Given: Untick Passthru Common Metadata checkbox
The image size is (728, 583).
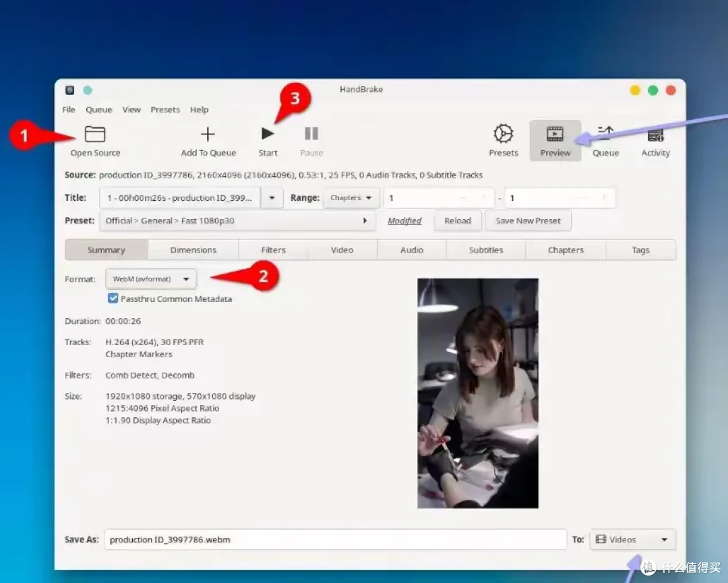Looking at the screenshot, I should (113, 298).
